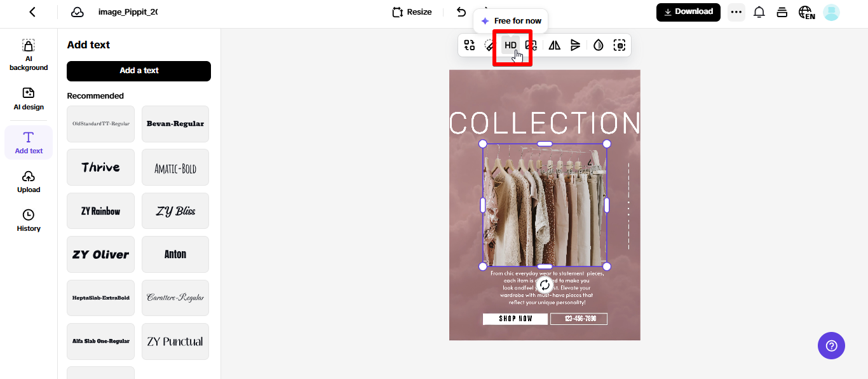The image size is (868, 379).
Task: Open the three-dot more options menu
Action: pyautogui.click(x=736, y=12)
